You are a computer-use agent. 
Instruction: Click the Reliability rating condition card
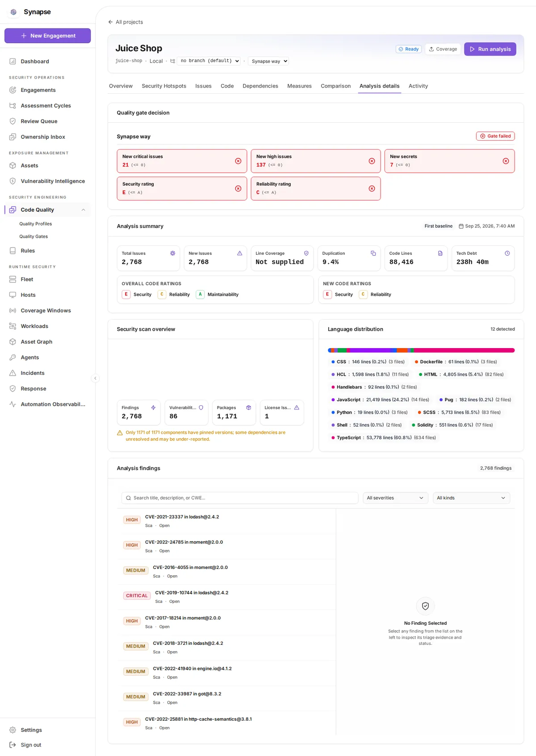pos(316,189)
